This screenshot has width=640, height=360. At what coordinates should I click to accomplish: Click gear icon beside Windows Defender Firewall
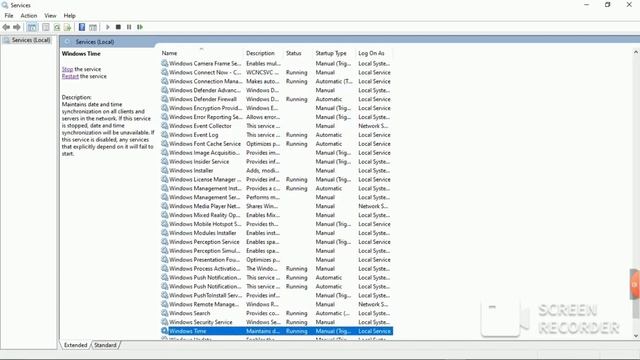click(164, 99)
